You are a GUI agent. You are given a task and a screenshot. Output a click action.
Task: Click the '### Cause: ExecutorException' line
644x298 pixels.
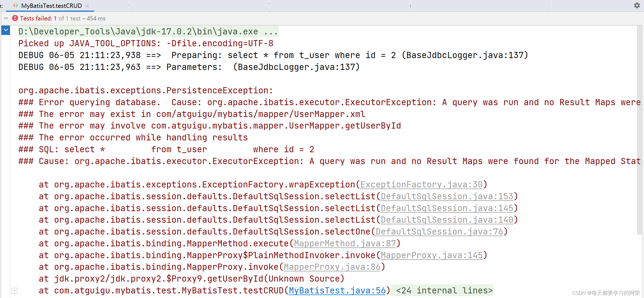[329, 161]
